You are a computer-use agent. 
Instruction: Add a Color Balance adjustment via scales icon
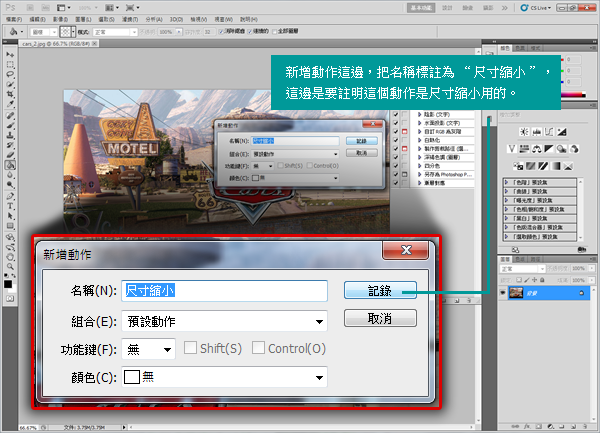pyautogui.click(x=536, y=149)
